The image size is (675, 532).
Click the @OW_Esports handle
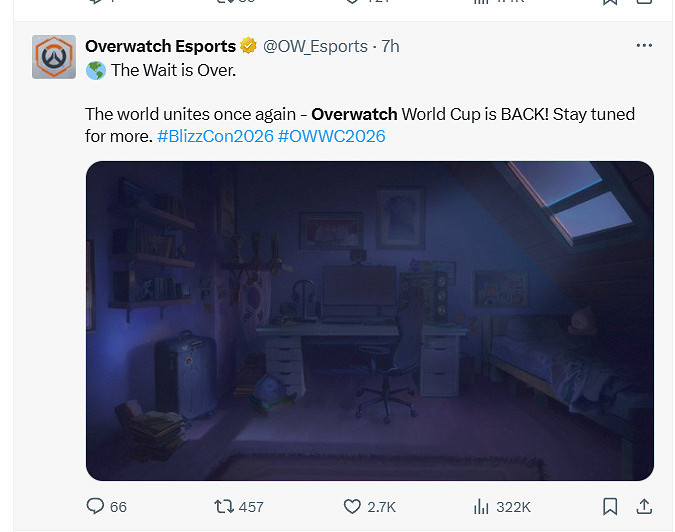tap(315, 46)
